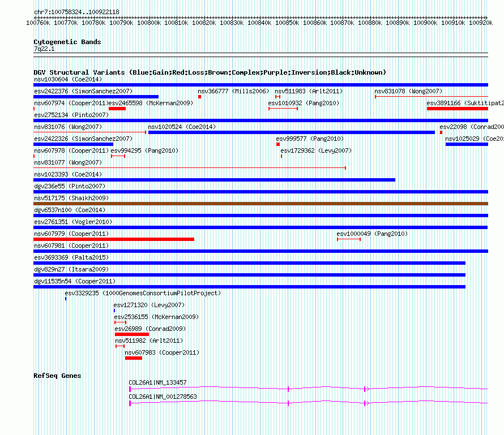Select the nsv1020524 blue gain bar
This screenshot has width=504, height=435.
(292, 132)
